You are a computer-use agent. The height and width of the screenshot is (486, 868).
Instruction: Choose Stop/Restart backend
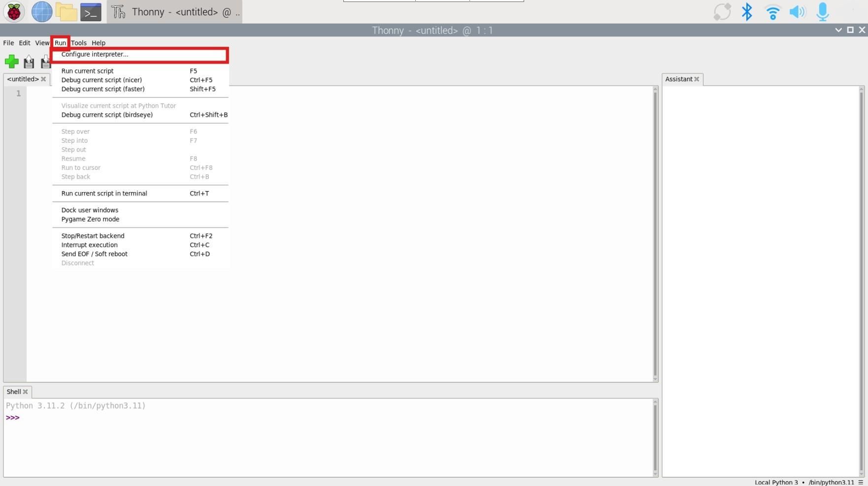140,236
